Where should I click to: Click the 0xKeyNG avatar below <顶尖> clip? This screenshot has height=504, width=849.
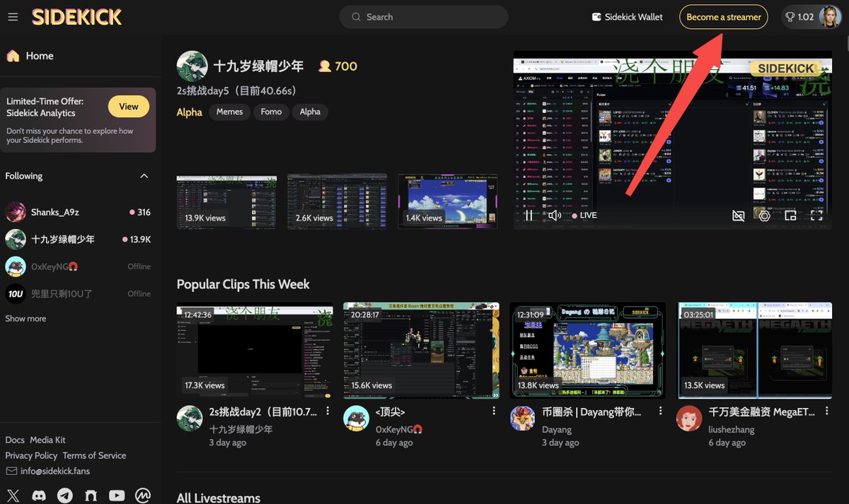tap(356, 418)
